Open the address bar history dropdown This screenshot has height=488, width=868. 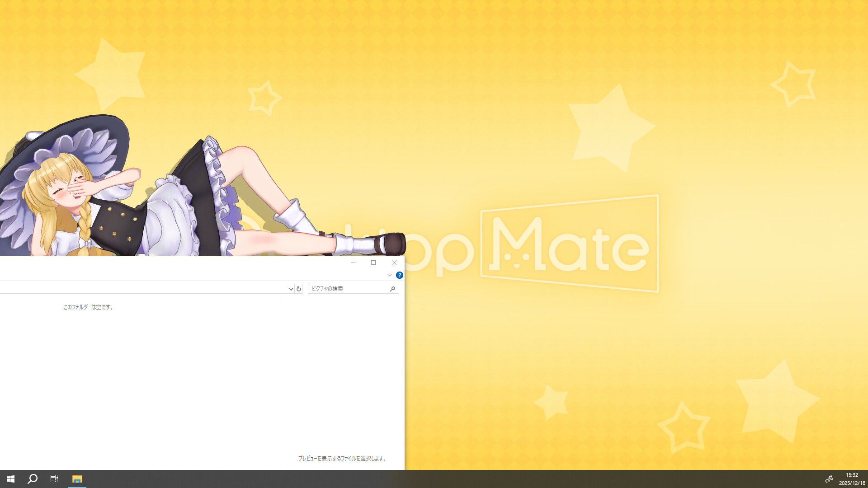[291, 289]
